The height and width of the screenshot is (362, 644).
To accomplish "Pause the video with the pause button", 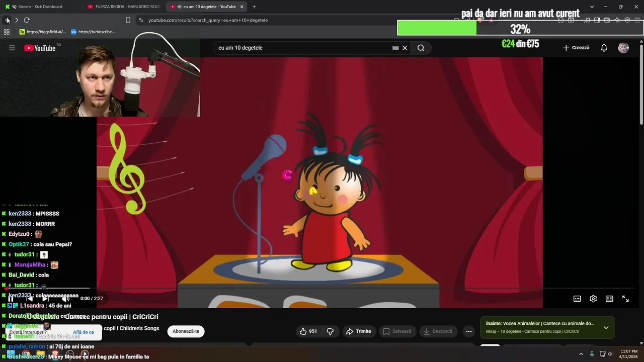I will (11, 298).
